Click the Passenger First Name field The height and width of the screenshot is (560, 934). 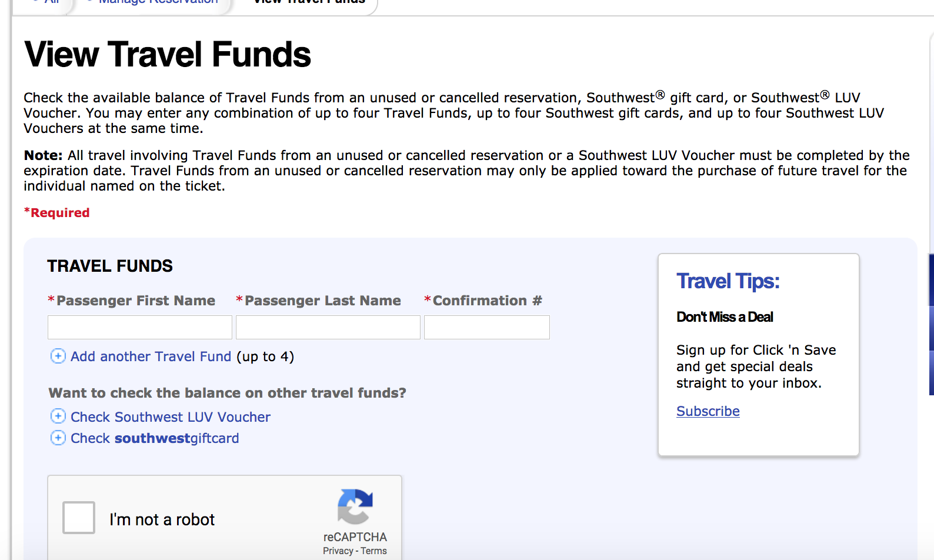[x=139, y=327]
